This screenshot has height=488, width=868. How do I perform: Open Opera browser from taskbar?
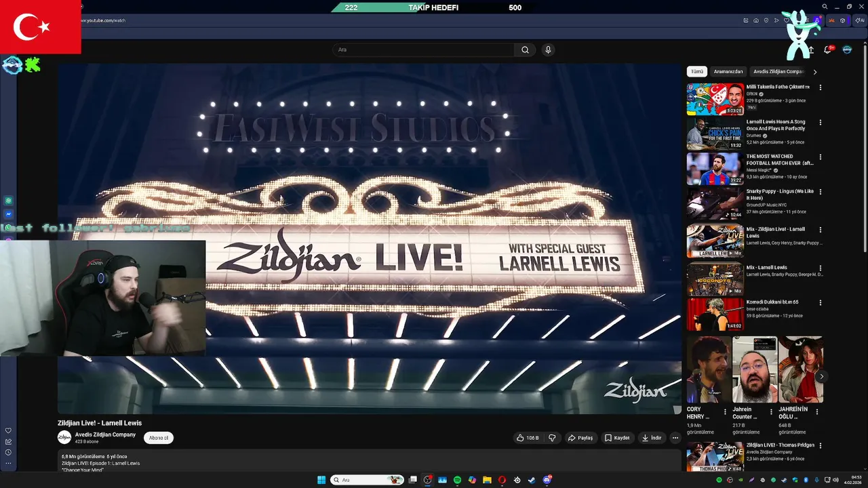tap(502, 480)
